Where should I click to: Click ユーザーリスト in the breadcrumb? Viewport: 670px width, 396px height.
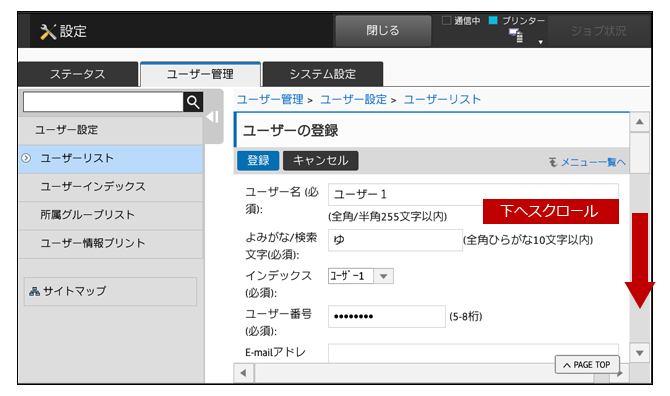[442, 100]
